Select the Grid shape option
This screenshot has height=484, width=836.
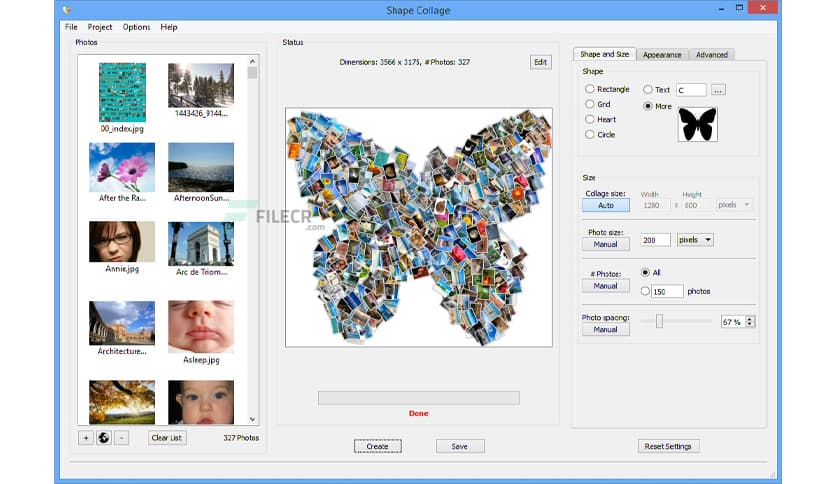coord(589,104)
